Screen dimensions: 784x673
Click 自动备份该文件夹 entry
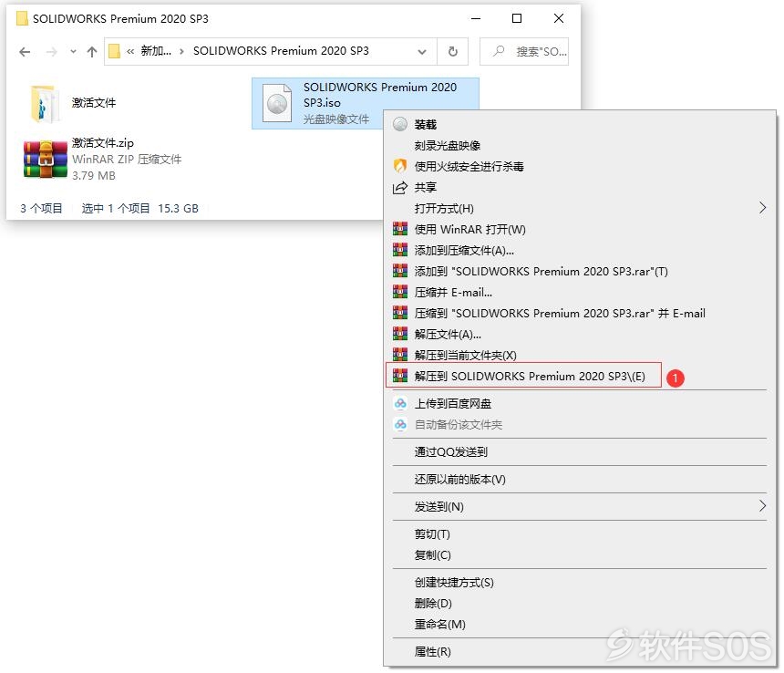coord(580,424)
